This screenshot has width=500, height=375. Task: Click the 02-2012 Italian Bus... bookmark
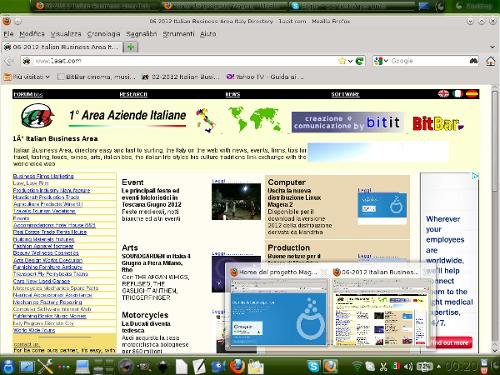pyautogui.click(x=180, y=77)
